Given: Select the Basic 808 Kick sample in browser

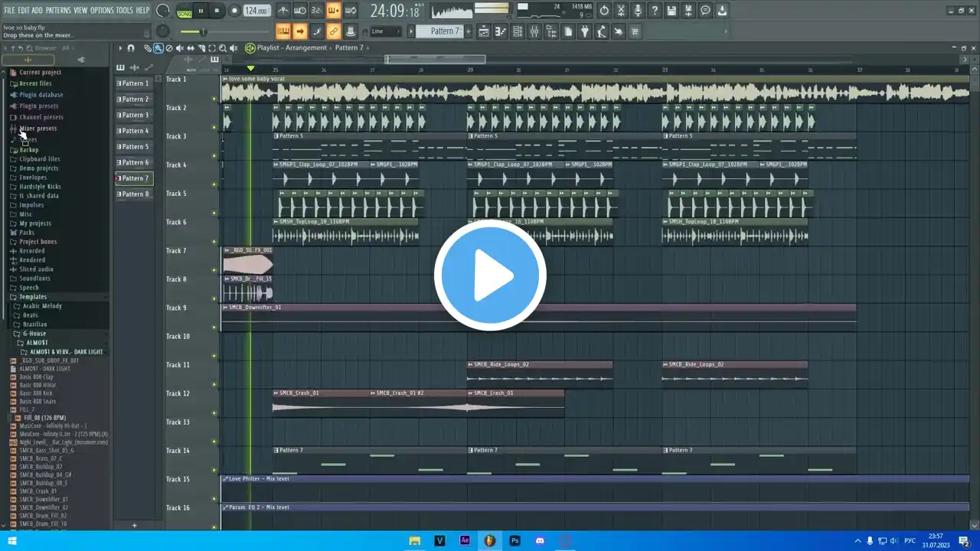Looking at the screenshot, I should (36, 393).
